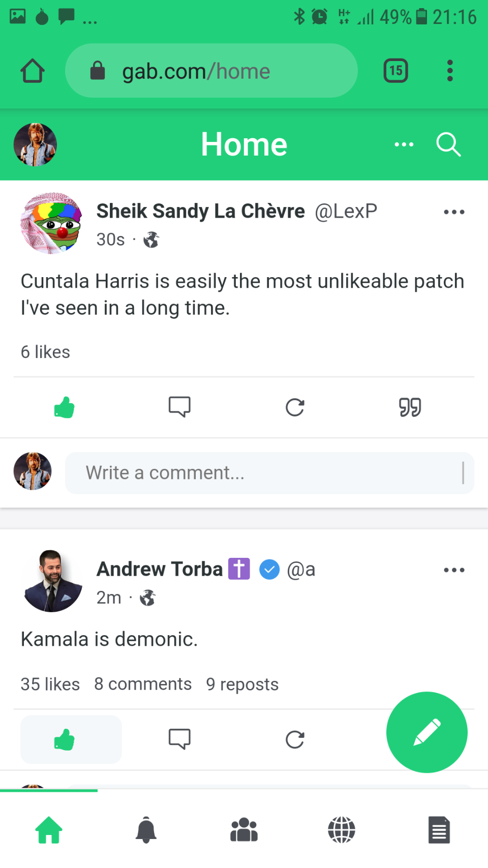Image resolution: width=488 pixels, height=868 pixels.
Task: Open notifications bell in bottom bar
Action: click(x=146, y=830)
